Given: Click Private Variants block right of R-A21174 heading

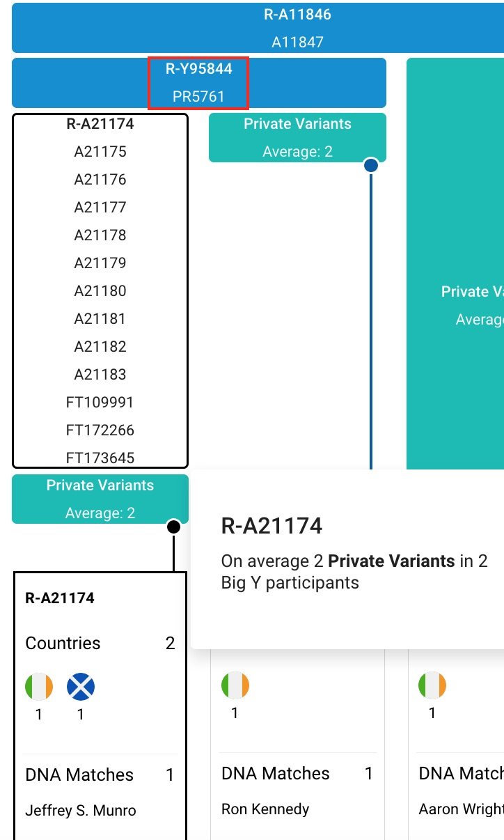Looking at the screenshot, I should [297, 137].
